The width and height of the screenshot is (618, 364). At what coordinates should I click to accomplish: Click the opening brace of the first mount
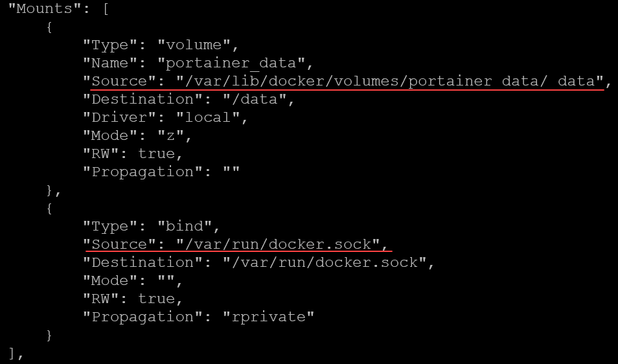pos(49,27)
